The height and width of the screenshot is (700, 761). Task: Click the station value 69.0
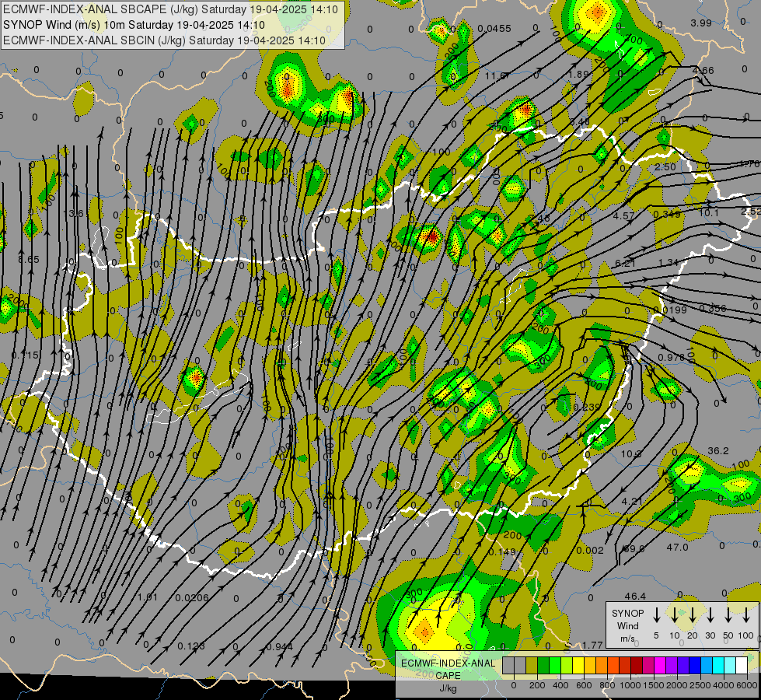[634, 548]
